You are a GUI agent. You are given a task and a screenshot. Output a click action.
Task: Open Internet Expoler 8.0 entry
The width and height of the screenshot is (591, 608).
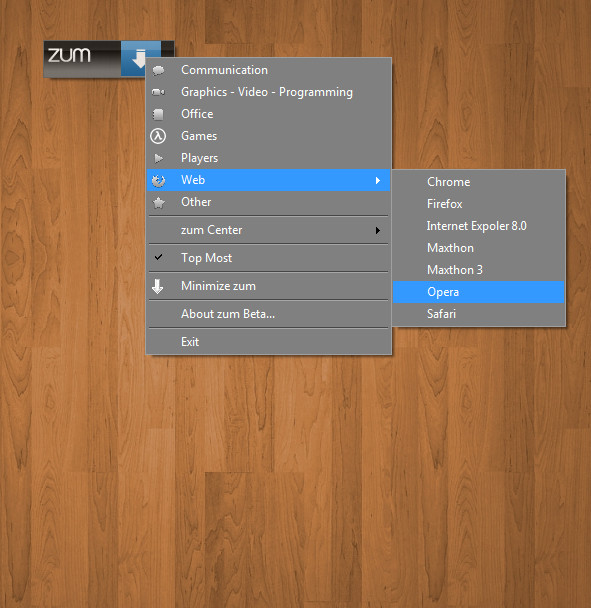tap(479, 226)
